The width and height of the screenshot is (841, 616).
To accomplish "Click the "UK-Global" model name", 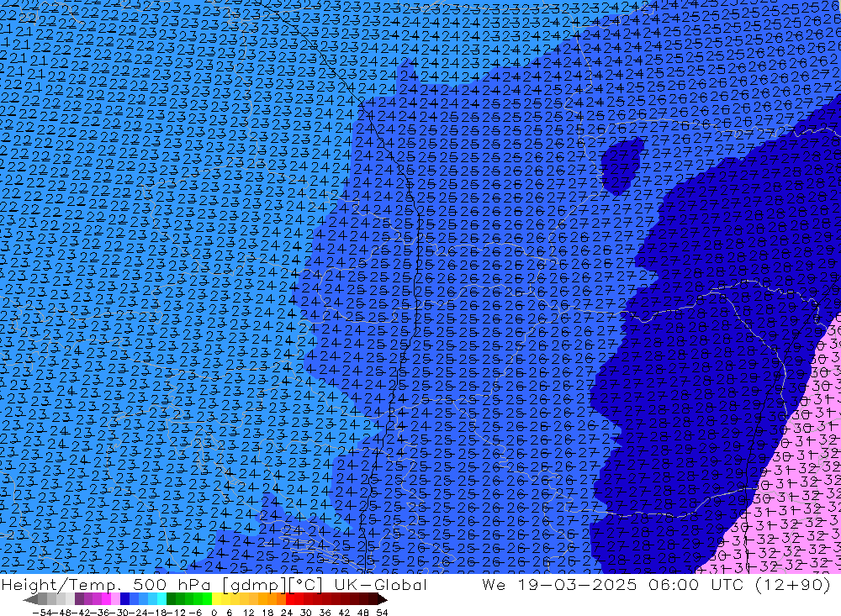I will tap(380, 584).
